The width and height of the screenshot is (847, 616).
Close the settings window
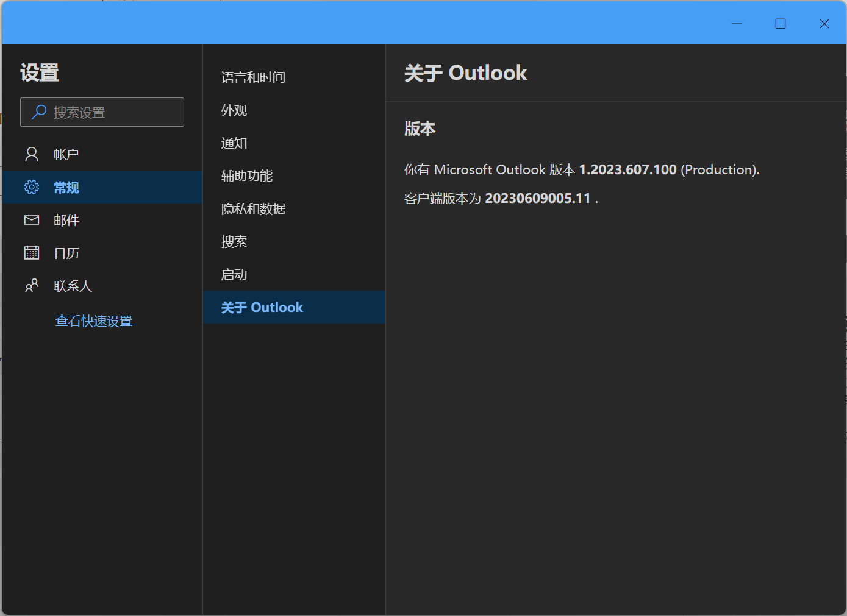tap(824, 24)
